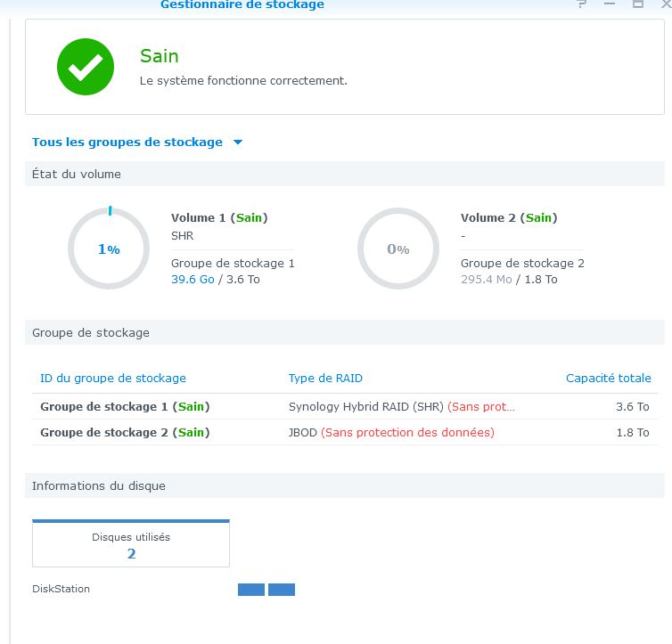Click the dropdown arrow beside storage group filter
The width and height of the screenshot is (672, 644).
pyautogui.click(x=238, y=143)
